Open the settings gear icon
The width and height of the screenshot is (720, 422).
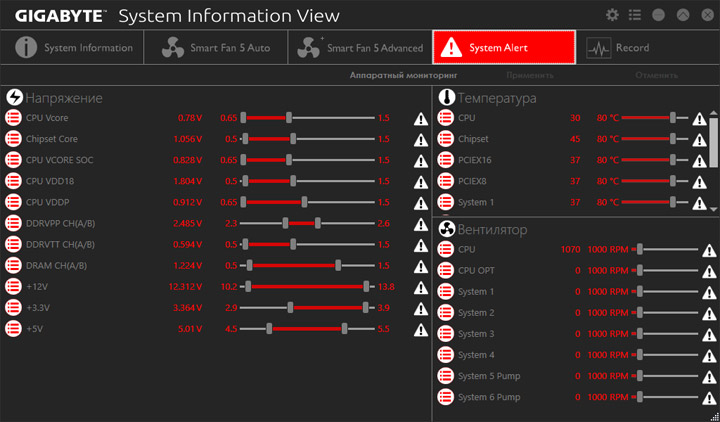click(612, 15)
